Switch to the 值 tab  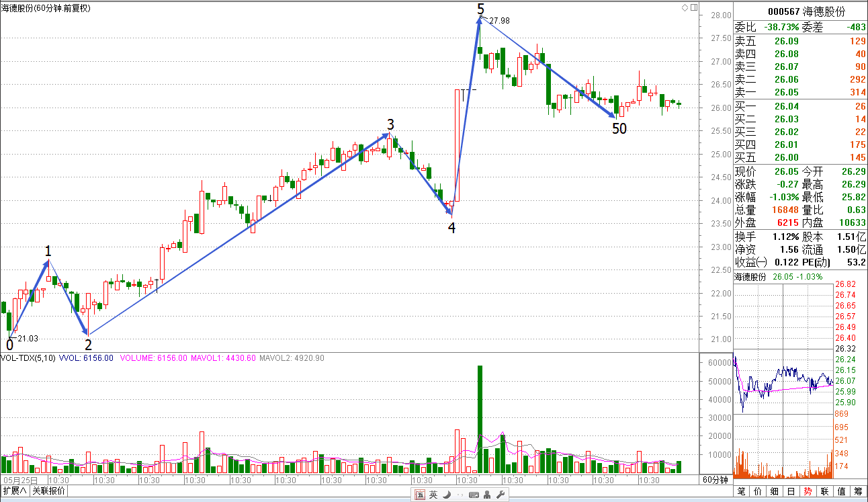pos(842,491)
